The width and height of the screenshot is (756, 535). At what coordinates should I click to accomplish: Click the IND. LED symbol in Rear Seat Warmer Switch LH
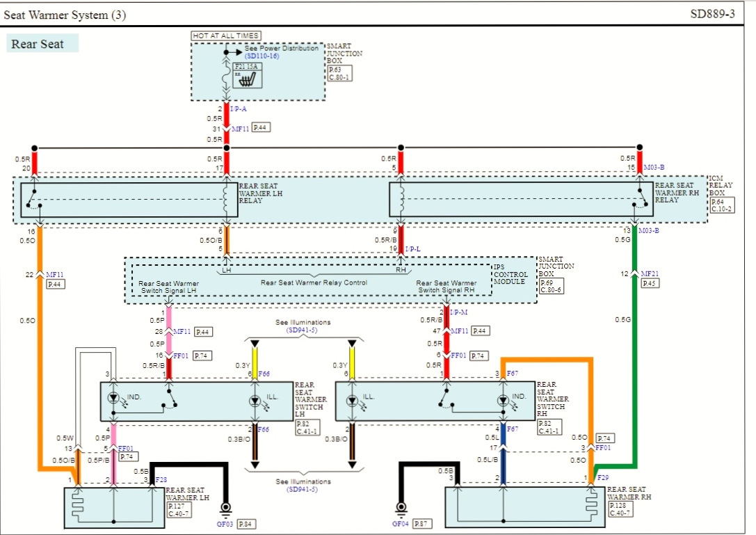coord(113,399)
